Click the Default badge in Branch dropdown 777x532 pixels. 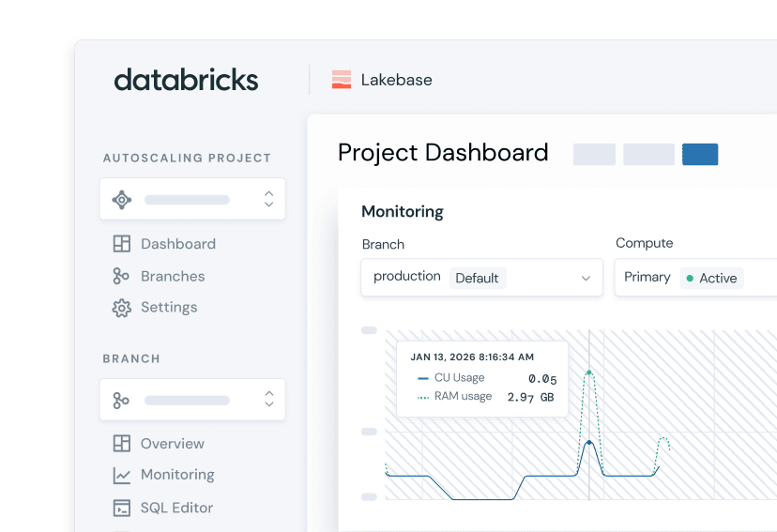[478, 278]
